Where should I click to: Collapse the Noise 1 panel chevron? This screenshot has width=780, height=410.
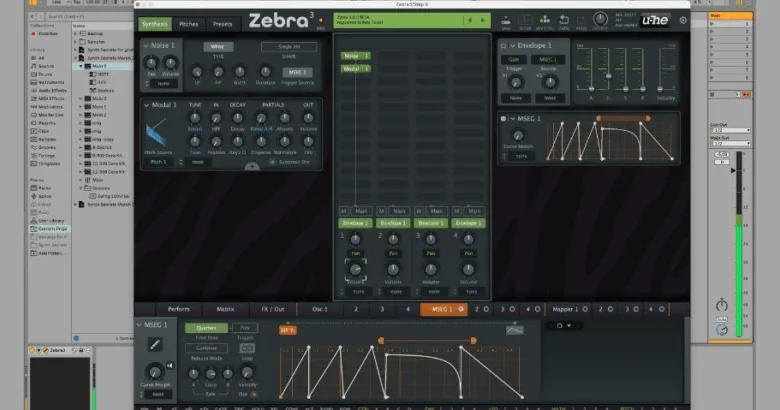pyautogui.click(x=143, y=46)
